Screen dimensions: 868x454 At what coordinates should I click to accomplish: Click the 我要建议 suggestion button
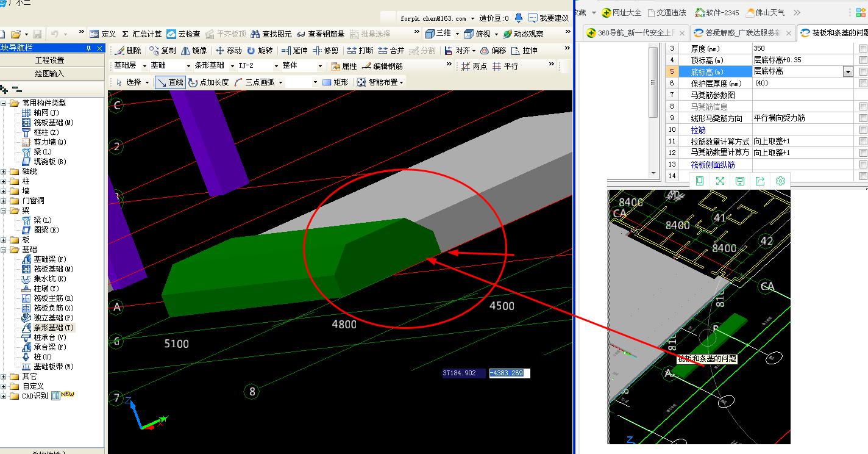pos(549,18)
